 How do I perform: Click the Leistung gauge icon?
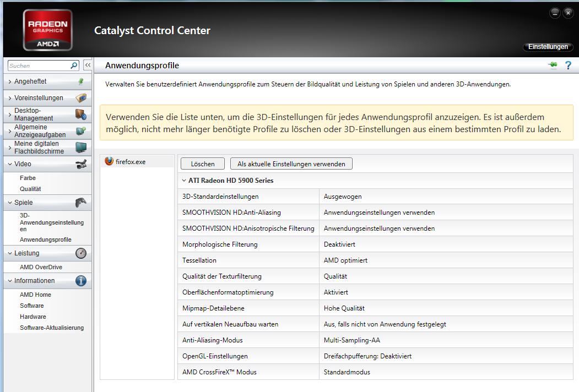pyautogui.click(x=81, y=253)
